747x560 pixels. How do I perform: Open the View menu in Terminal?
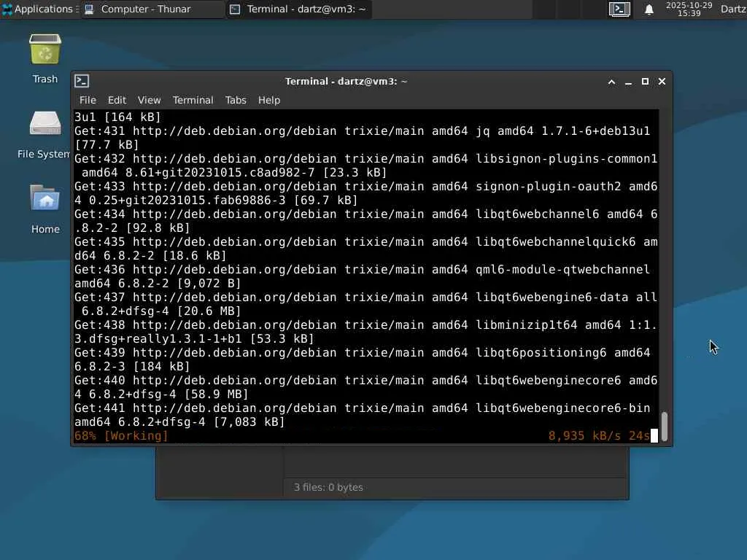tap(149, 100)
